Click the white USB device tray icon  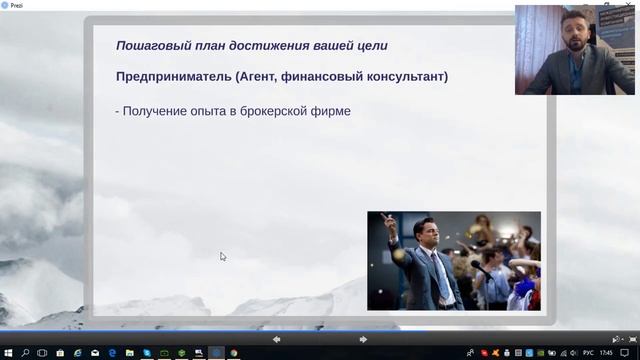pos(507,353)
